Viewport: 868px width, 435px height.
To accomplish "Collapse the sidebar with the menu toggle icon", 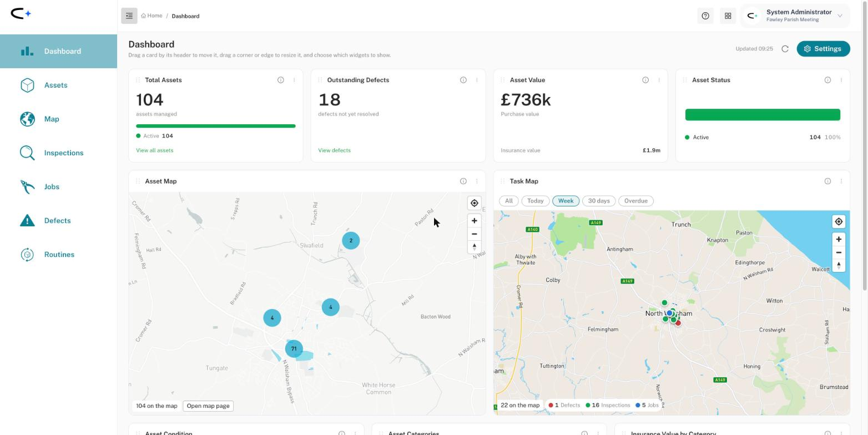I will pos(129,16).
